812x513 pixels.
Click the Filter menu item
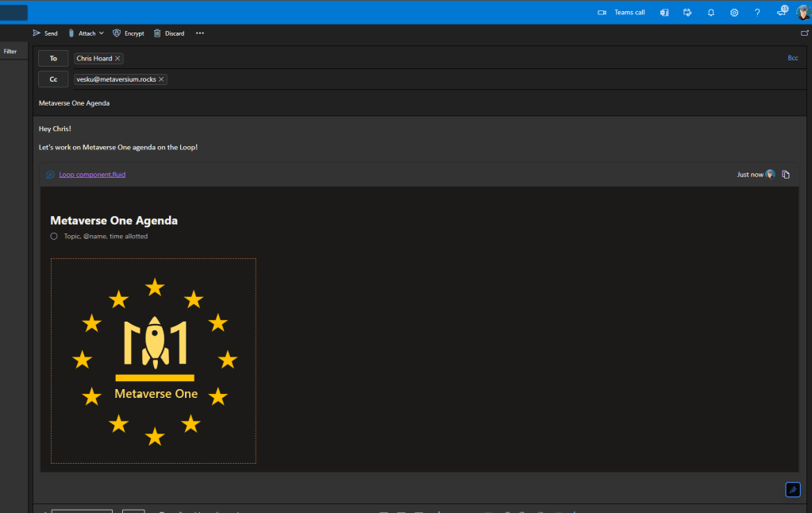10,52
